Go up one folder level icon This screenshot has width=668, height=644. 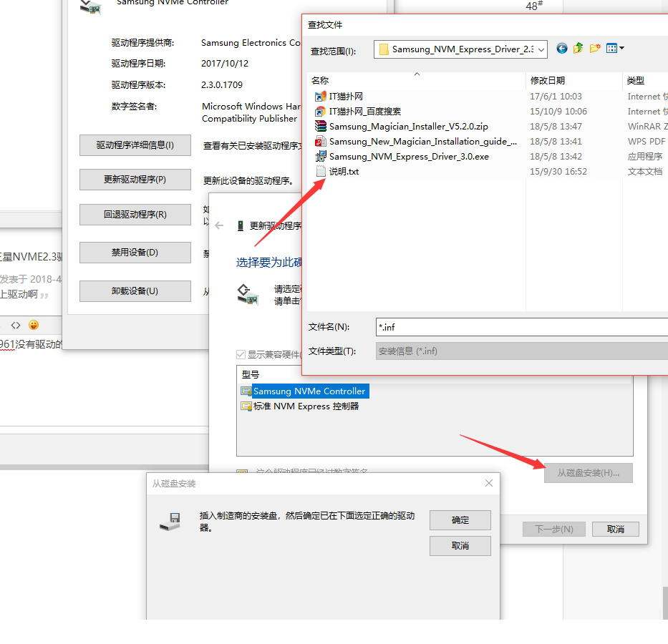(x=578, y=49)
